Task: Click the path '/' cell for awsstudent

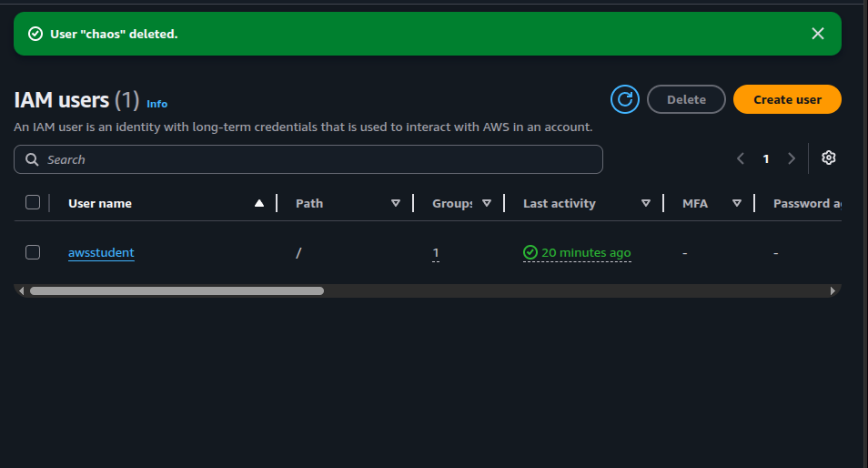Action: (298, 253)
